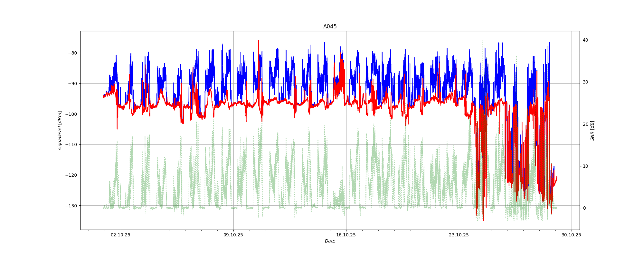Viewport: 644px width, 258px height.
Task: Select the 30 SNR tick label
Action: click(x=585, y=82)
